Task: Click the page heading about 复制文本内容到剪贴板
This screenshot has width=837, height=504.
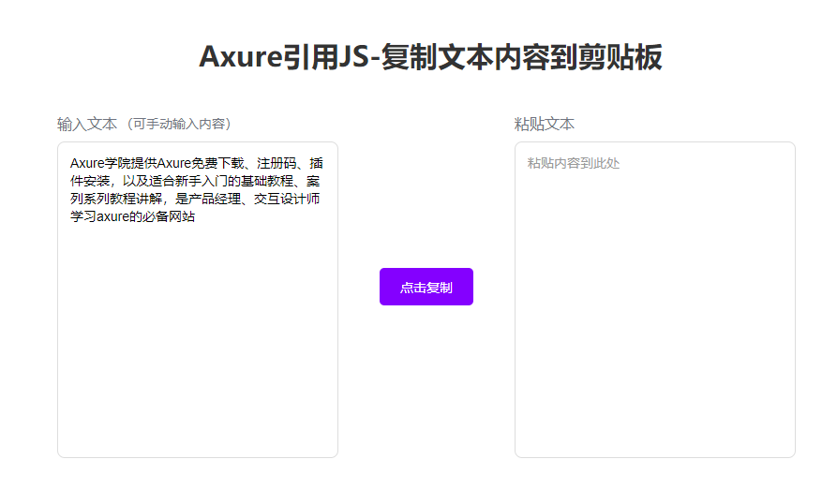Action: tap(430, 57)
